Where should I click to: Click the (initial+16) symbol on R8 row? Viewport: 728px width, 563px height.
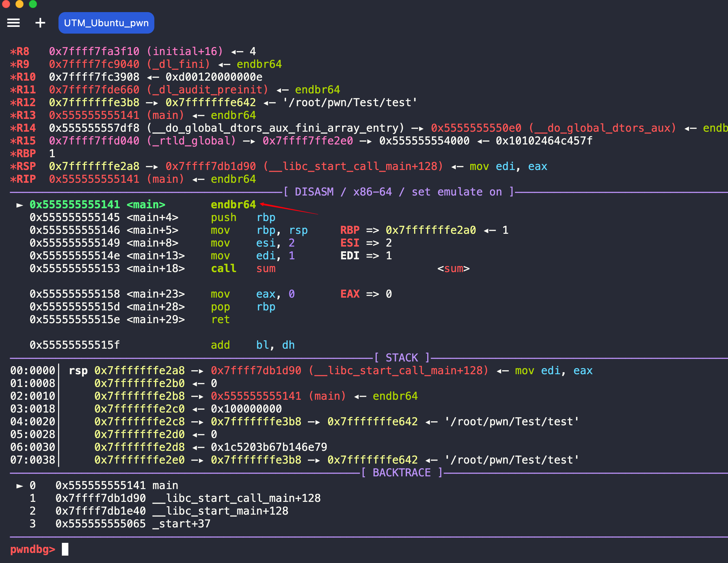tap(185, 51)
